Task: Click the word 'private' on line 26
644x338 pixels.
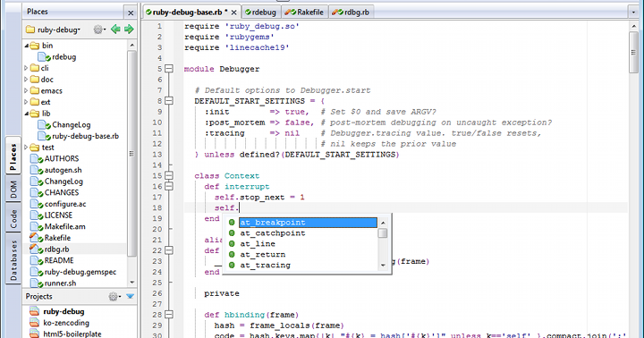Action: [222, 293]
